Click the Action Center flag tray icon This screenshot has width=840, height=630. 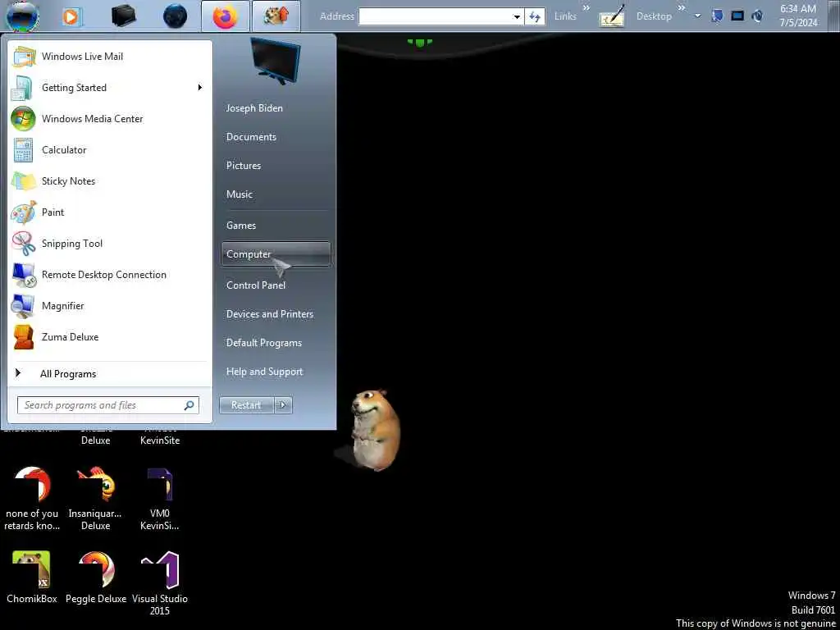click(x=717, y=16)
